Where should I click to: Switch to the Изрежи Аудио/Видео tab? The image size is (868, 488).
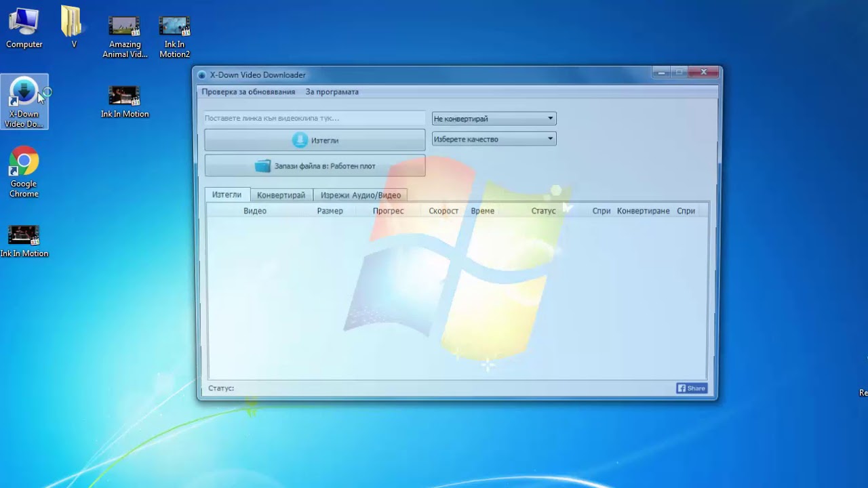(x=361, y=195)
